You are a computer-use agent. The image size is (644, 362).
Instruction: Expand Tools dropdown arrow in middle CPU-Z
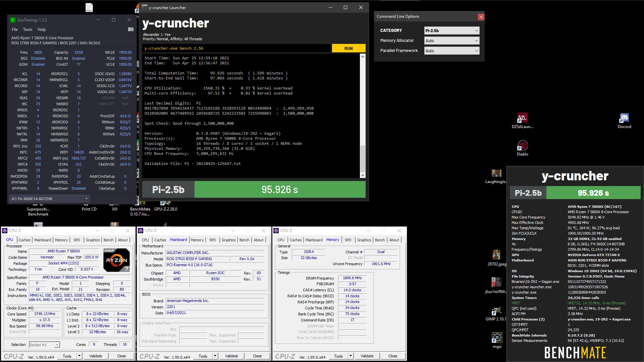[215, 356]
